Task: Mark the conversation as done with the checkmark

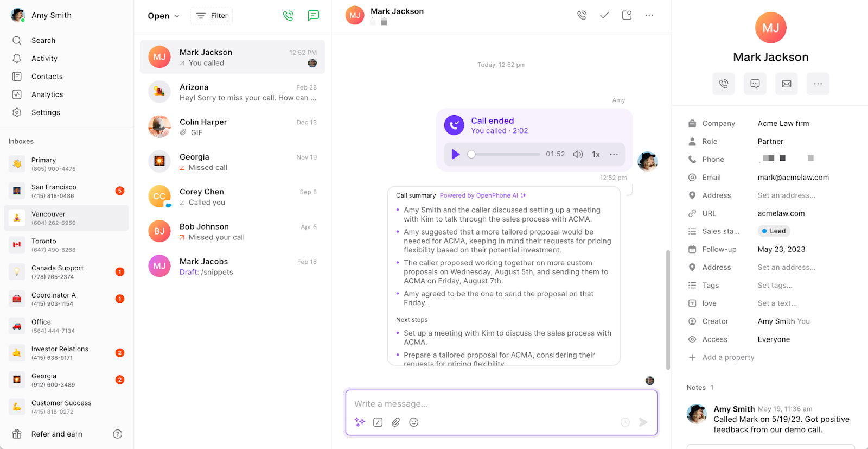Action: (604, 15)
